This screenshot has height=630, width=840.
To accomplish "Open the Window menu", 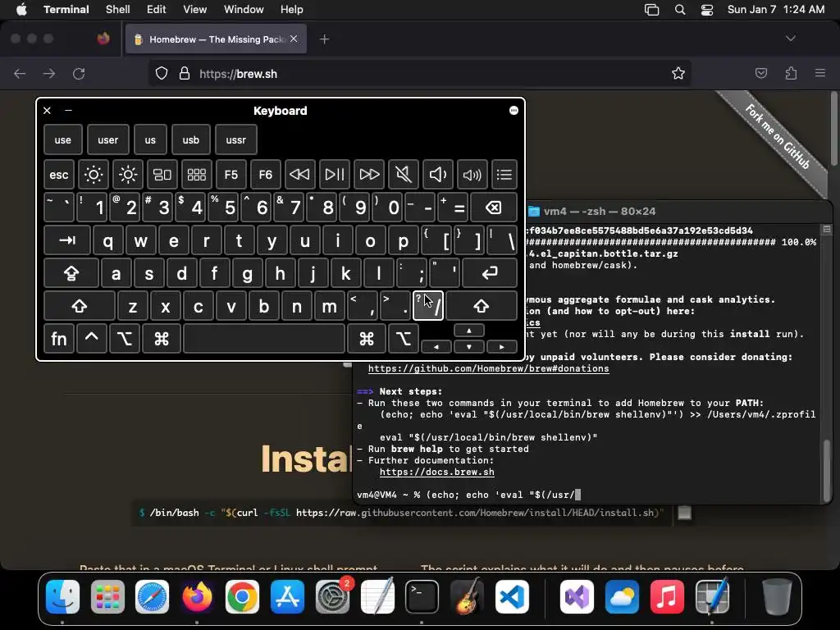I will coord(244,10).
